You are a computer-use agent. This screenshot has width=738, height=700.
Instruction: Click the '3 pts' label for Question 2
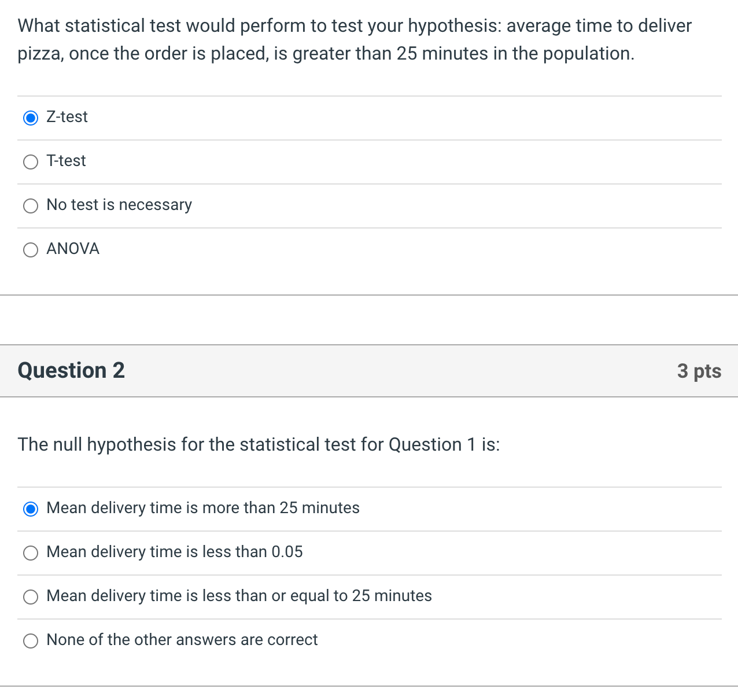[x=699, y=371]
